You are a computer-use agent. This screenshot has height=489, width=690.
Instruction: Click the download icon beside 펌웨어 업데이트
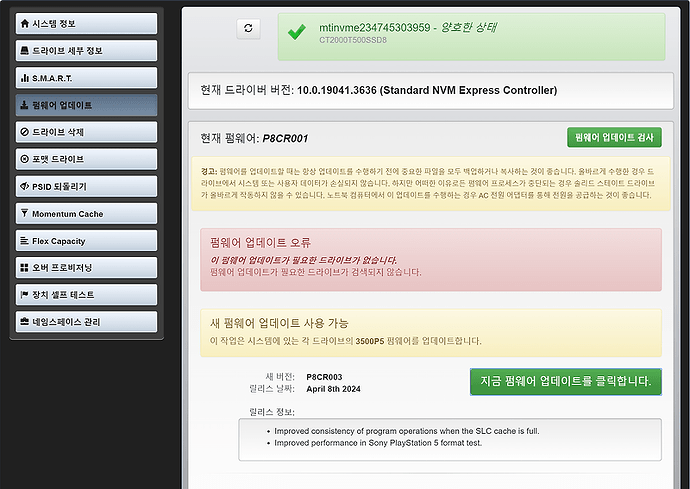coord(25,104)
